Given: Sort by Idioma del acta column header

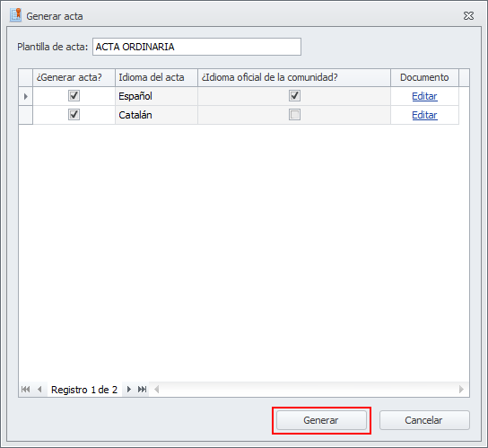Looking at the screenshot, I should 157,77.
